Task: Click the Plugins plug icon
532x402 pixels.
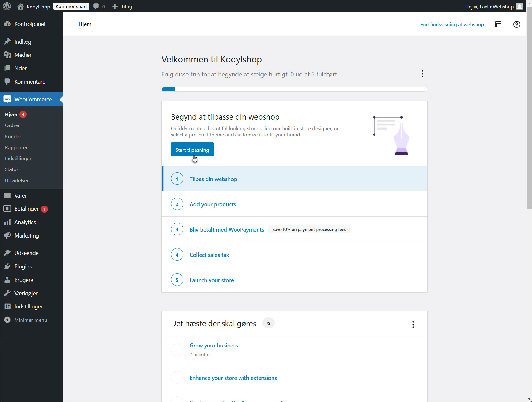Action: (x=7, y=267)
